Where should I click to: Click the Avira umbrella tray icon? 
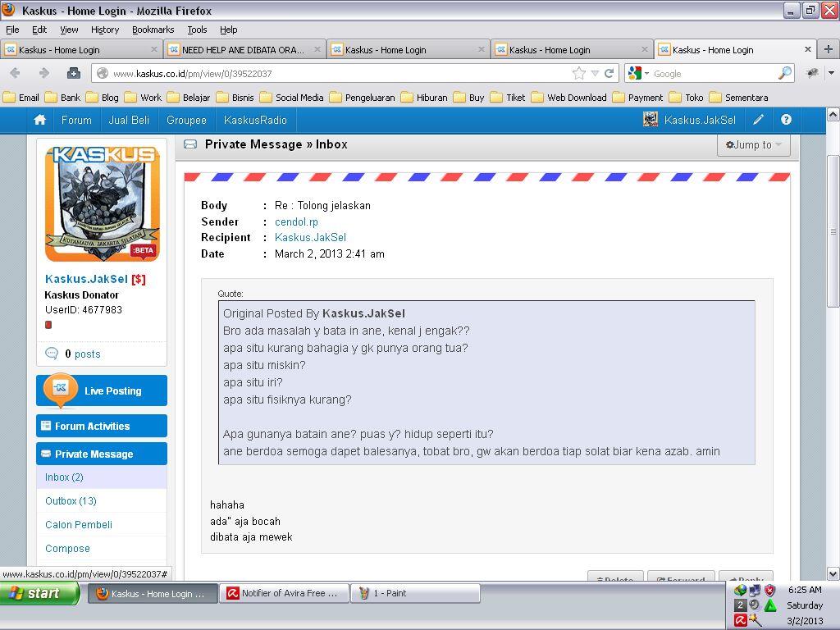click(741, 620)
